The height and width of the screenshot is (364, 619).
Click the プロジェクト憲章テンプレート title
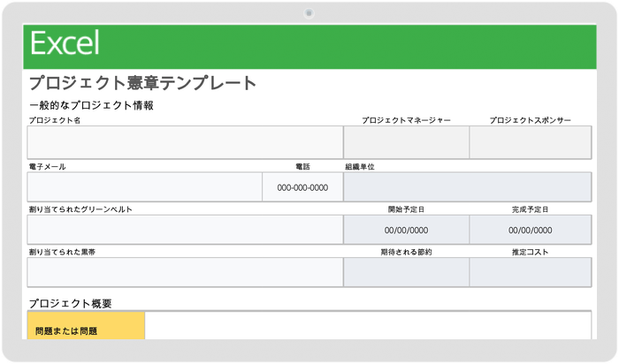[143, 83]
